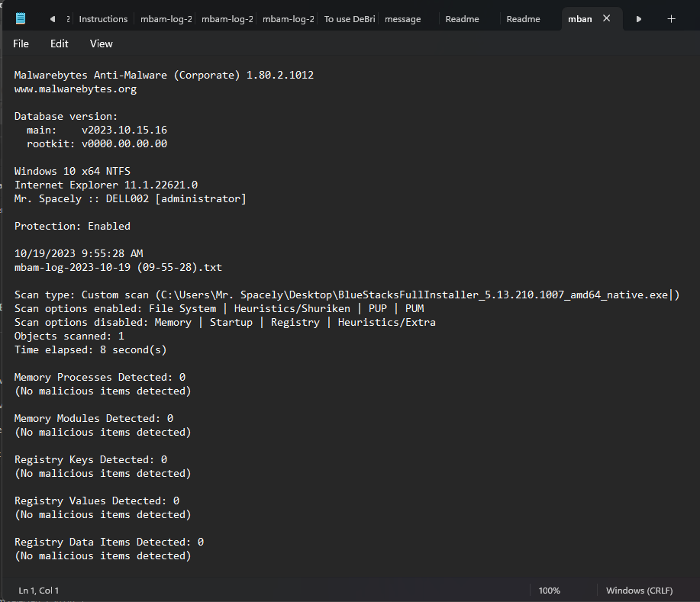Screen dimensions: 700x602
Task: Select the mban tab
Action: pyautogui.click(x=580, y=19)
